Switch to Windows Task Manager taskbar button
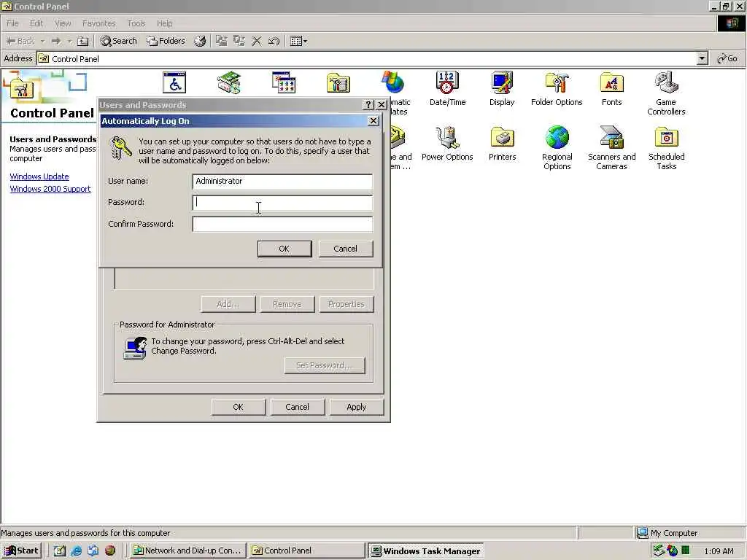 [x=426, y=551]
